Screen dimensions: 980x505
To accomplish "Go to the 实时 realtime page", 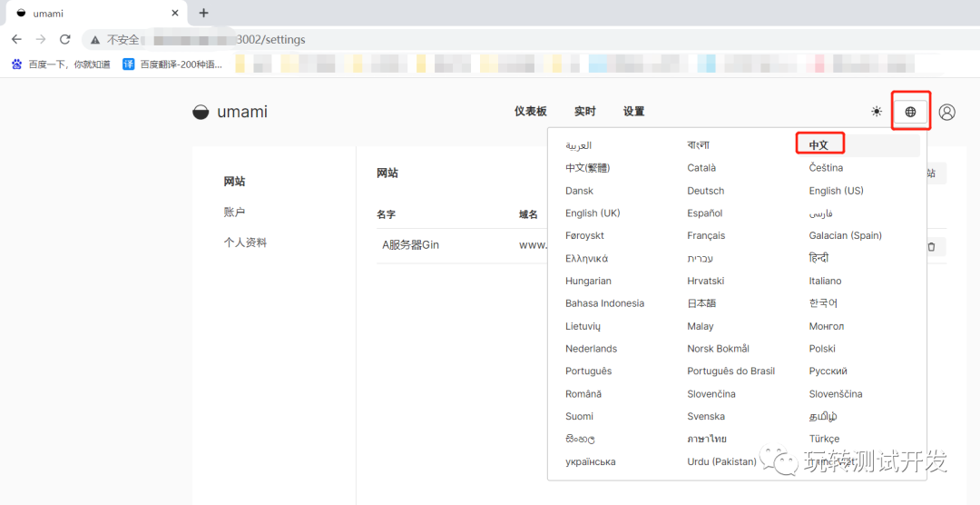I will pyautogui.click(x=584, y=112).
